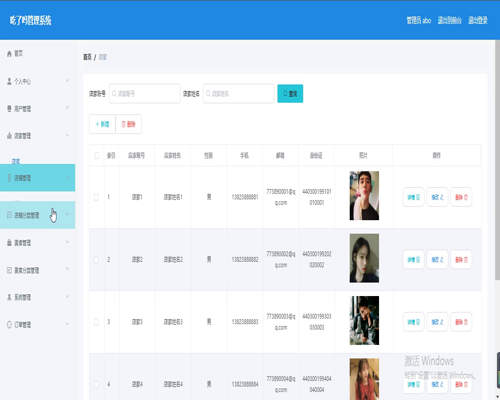Screen dimensions: 500x400
Task: Click 修改 edit button for row 1
Action: (437, 197)
